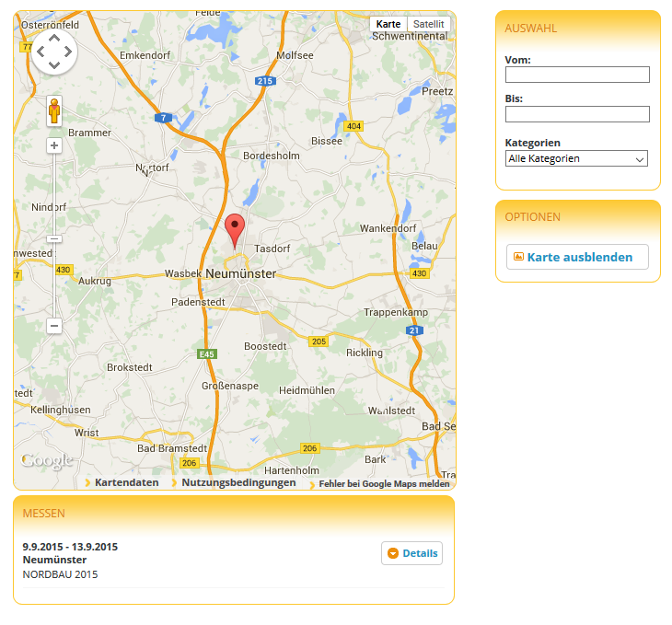
Task: Click the zoom slider handle
Action: coord(54,238)
